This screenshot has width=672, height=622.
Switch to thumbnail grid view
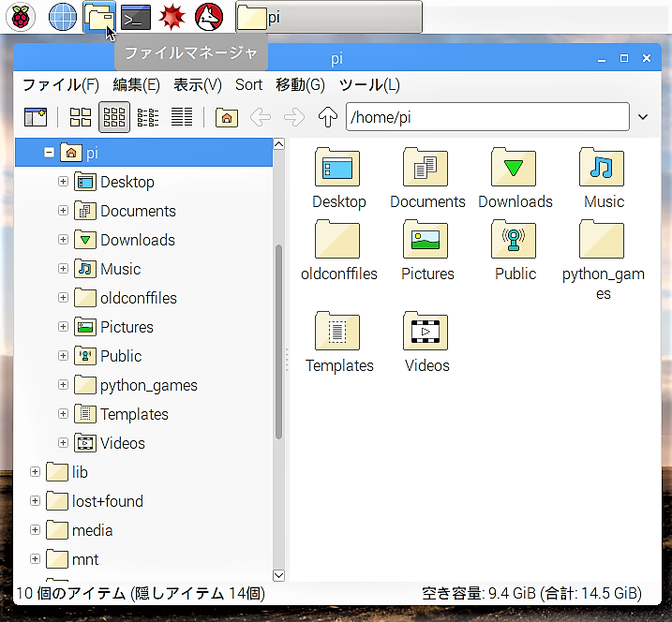[114, 117]
